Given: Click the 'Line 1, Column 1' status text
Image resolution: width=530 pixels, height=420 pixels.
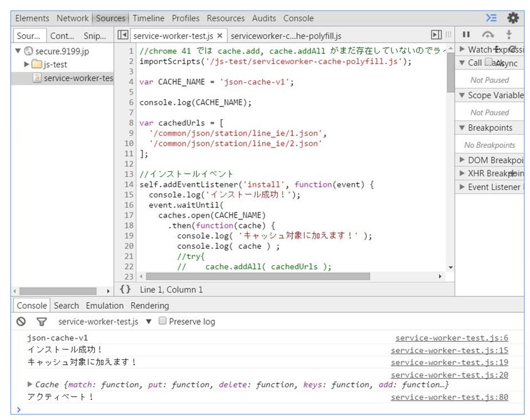Looking at the screenshot, I should [171, 290].
